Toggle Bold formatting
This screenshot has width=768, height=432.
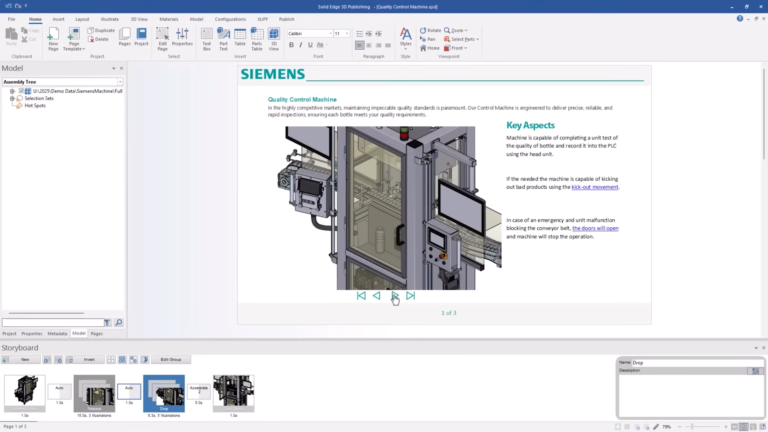pyautogui.click(x=291, y=45)
